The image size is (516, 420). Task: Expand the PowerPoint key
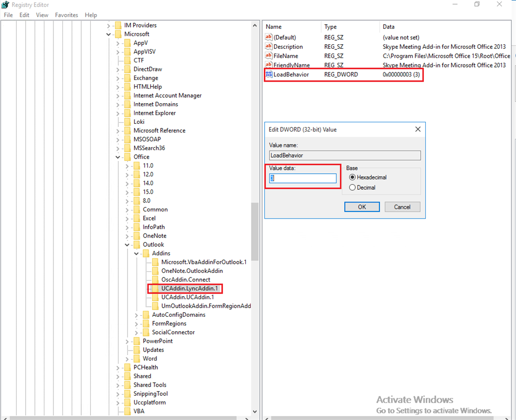127,341
